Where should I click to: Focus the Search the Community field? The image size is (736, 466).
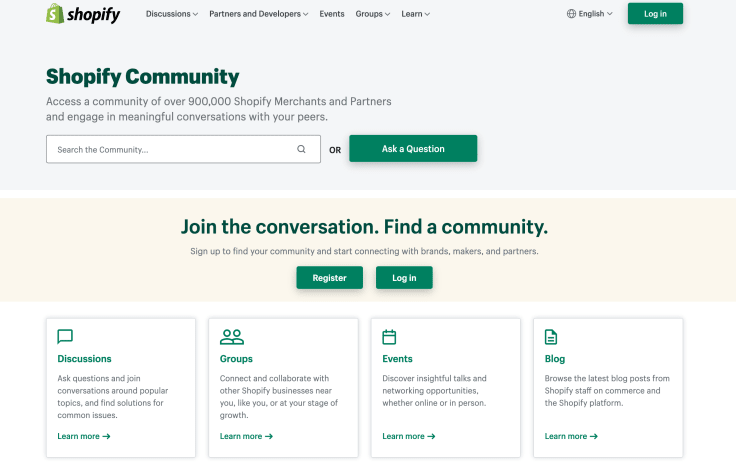(184, 149)
